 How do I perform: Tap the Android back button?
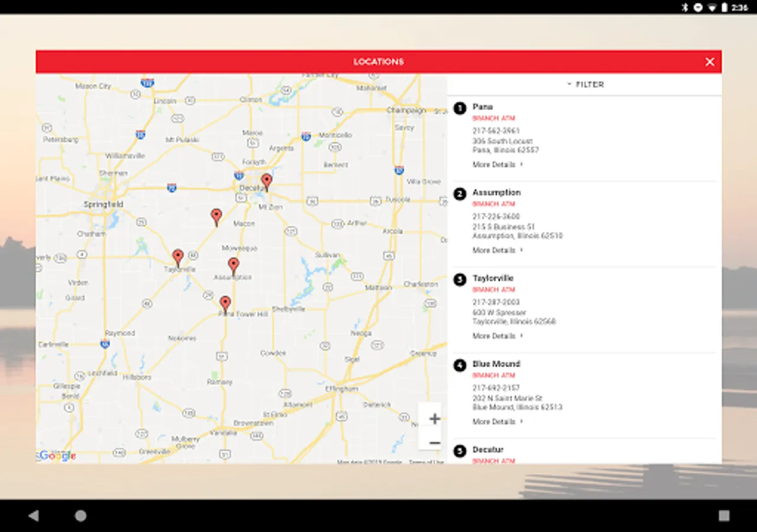click(x=33, y=516)
